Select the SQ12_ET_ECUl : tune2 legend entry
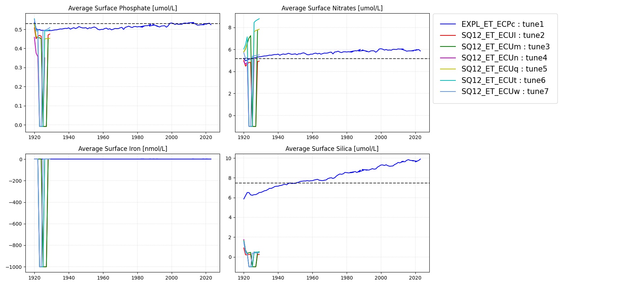Screen dimensions: 644x286 (x=503, y=35)
